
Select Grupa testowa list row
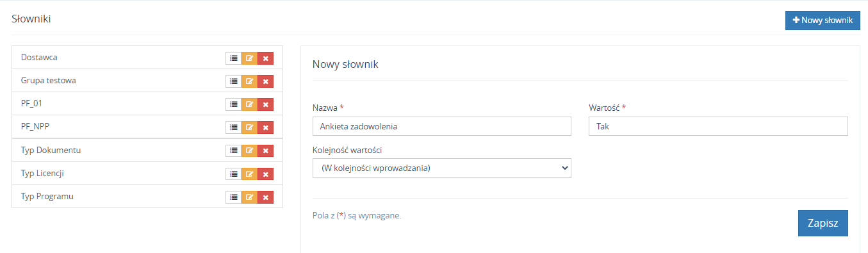coord(147,81)
